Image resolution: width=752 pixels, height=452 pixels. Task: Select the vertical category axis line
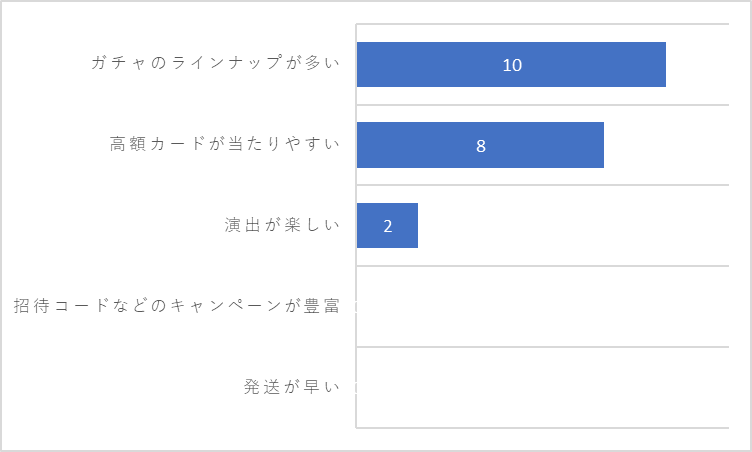pyautogui.click(x=356, y=226)
